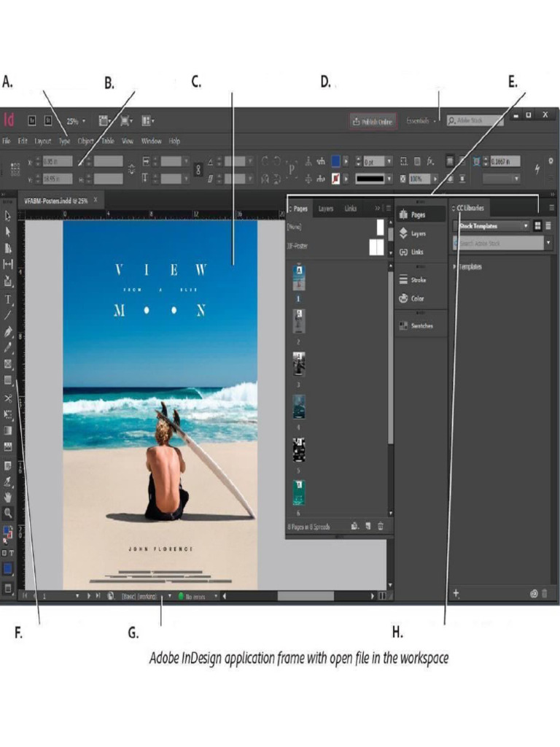The width and height of the screenshot is (560, 747).
Task: Pick the Scissors tool
Action: coord(8,398)
